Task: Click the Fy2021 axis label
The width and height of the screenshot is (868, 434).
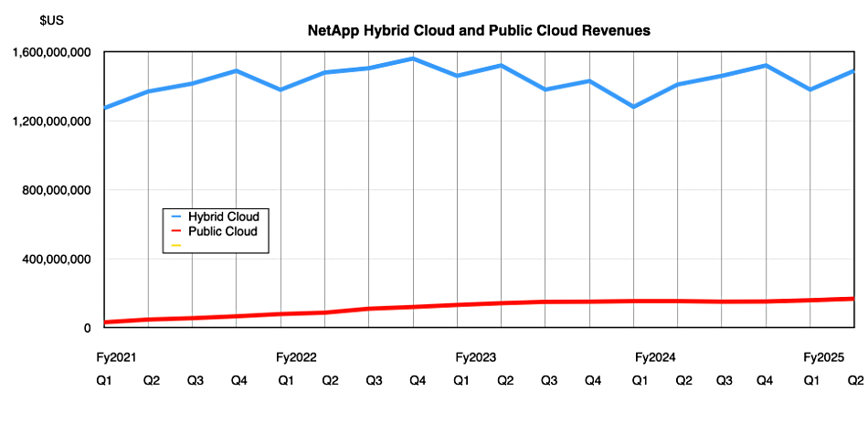Action: (x=116, y=357)
